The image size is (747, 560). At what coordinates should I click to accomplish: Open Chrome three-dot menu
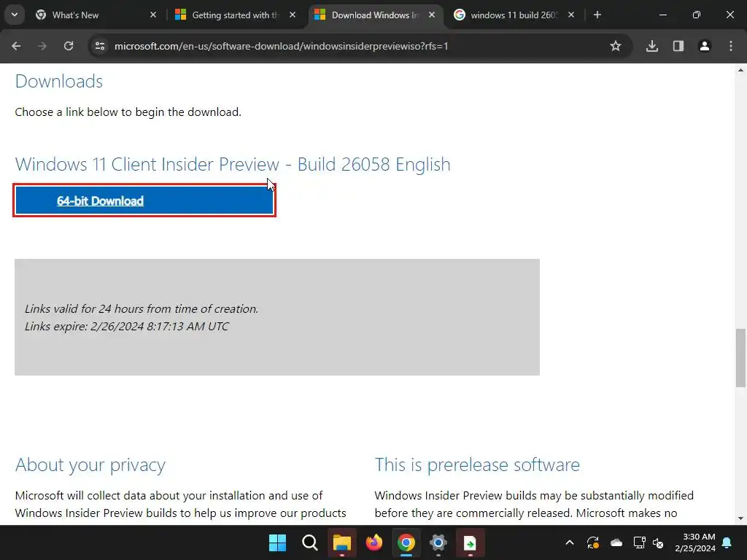point(731,46)
